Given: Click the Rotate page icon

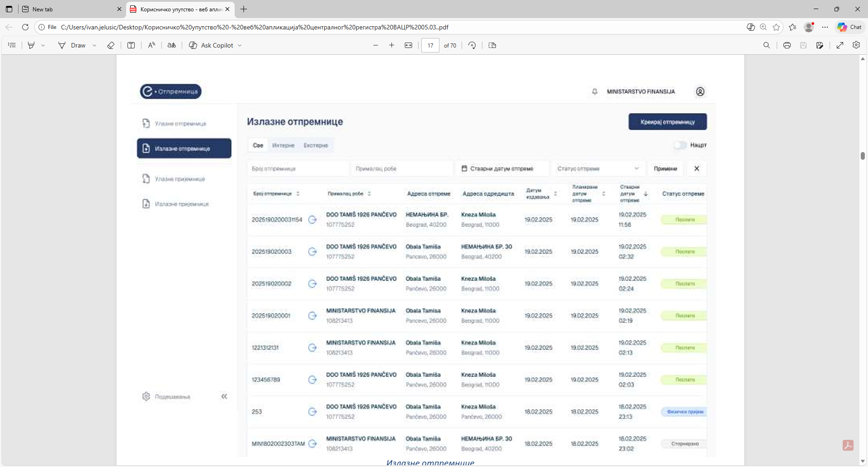Looking at the screenshot, I should tap(472, 45).
